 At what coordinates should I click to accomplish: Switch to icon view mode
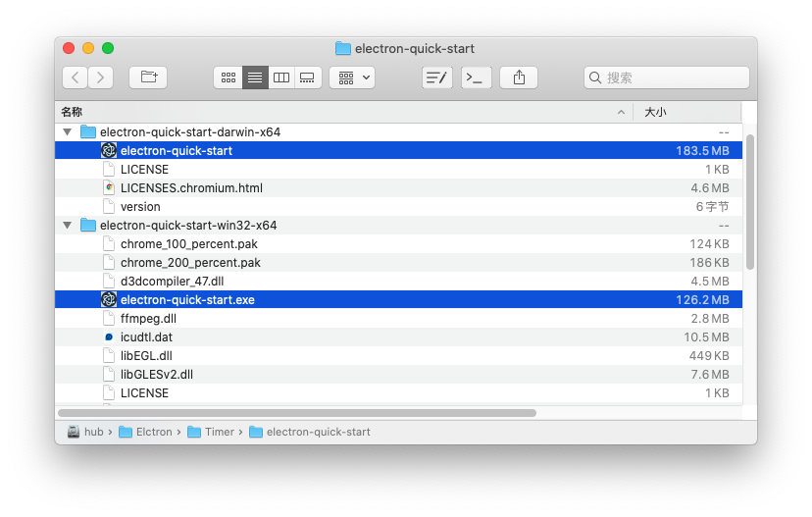point(228,78)
